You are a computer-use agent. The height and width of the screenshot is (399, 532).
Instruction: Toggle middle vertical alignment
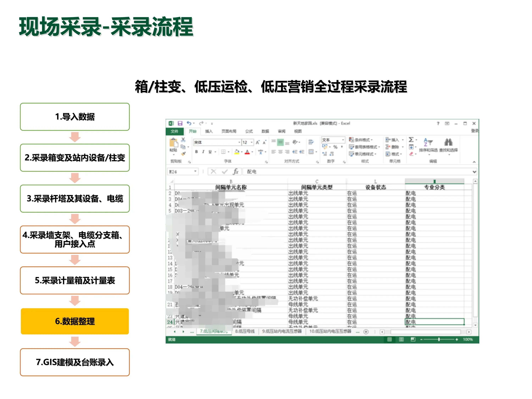tap(280, 142)
